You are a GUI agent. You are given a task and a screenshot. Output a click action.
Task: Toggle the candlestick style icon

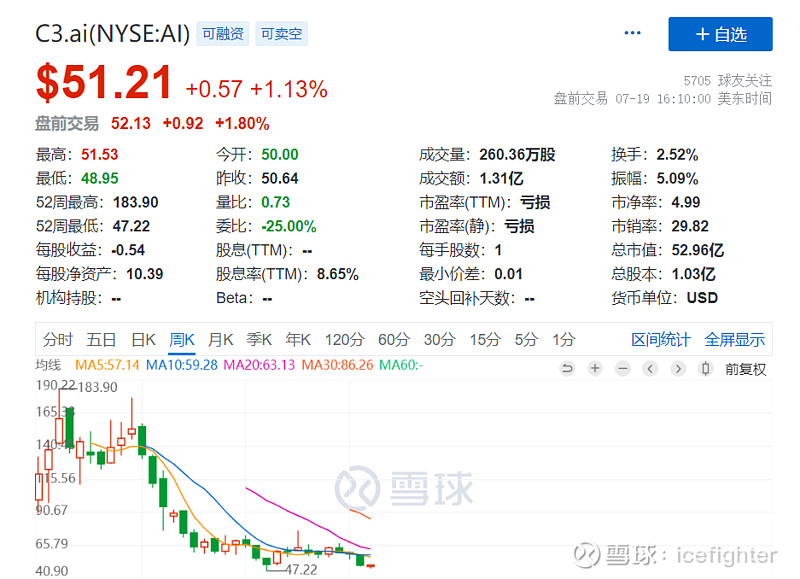click(x=706, y=368)
